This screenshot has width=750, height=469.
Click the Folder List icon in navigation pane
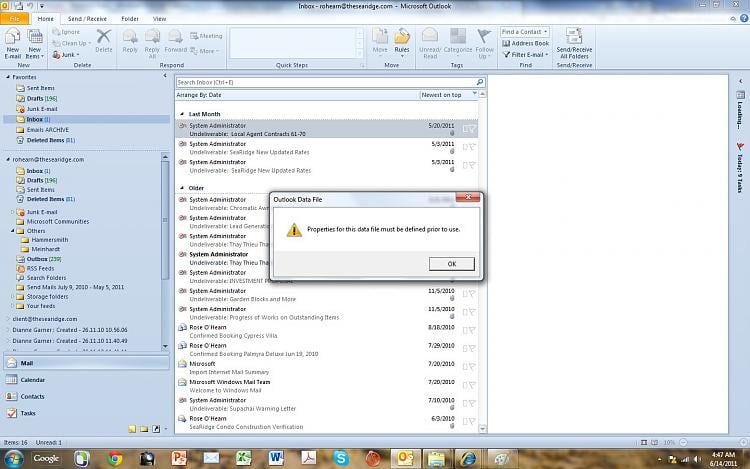(x=144, y=429)
